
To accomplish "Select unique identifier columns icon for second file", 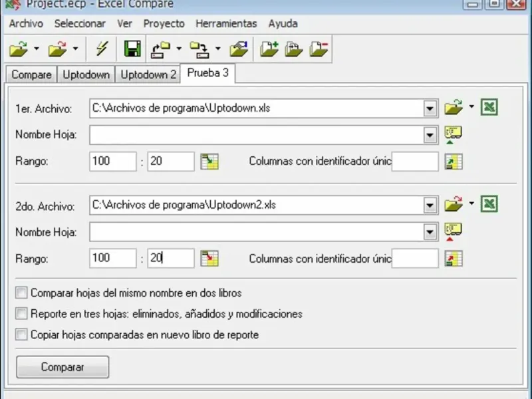I will click(x=454, y=259).
